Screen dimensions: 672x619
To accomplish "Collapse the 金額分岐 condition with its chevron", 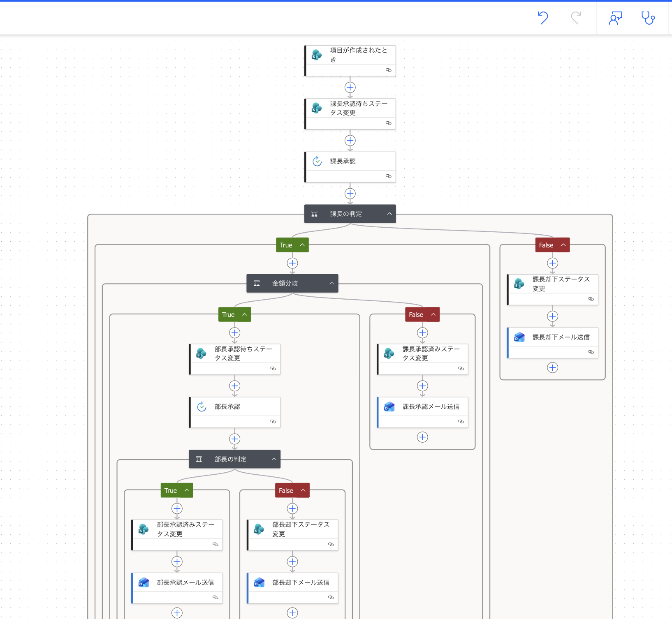I will 332,283.
